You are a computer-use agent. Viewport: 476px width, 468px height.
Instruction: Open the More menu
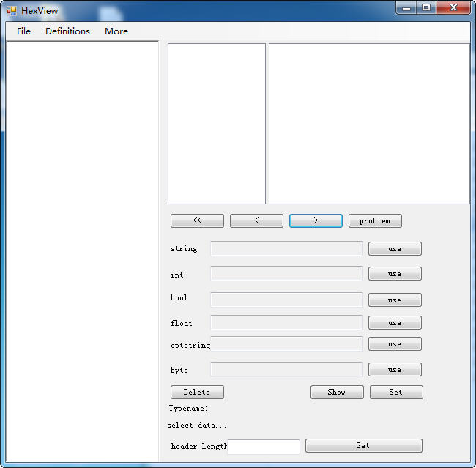click(x=116, y=31)
